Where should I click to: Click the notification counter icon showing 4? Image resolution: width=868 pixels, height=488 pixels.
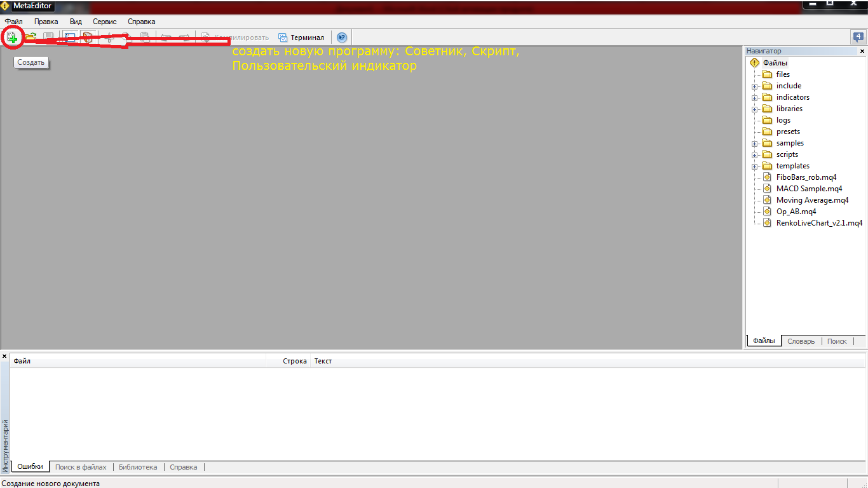point(858,37)
